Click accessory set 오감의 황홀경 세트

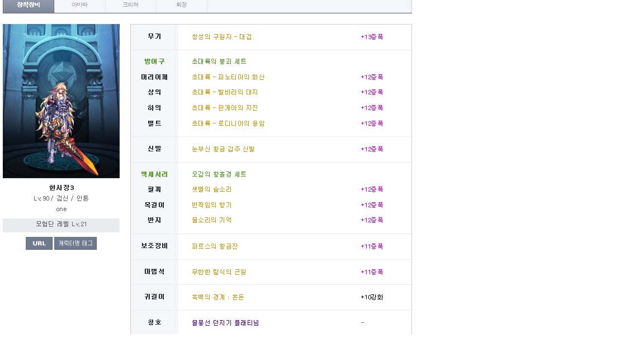click(219, 174)
